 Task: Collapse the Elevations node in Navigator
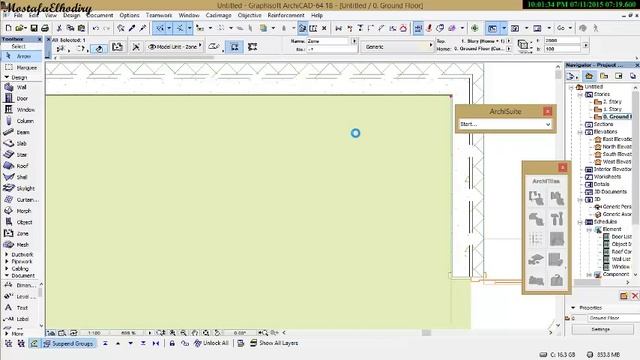pos(580,132)
